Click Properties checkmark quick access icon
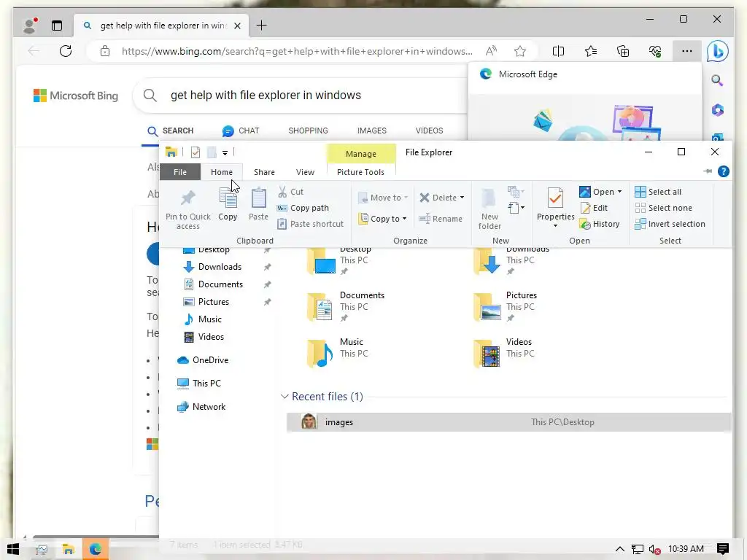 coord(196,152)
